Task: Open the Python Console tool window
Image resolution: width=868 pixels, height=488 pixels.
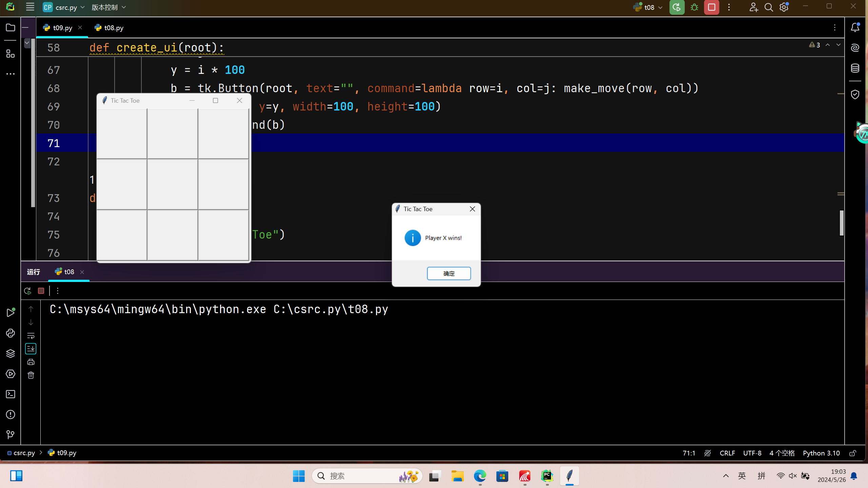Action: [x=11, y=333]
